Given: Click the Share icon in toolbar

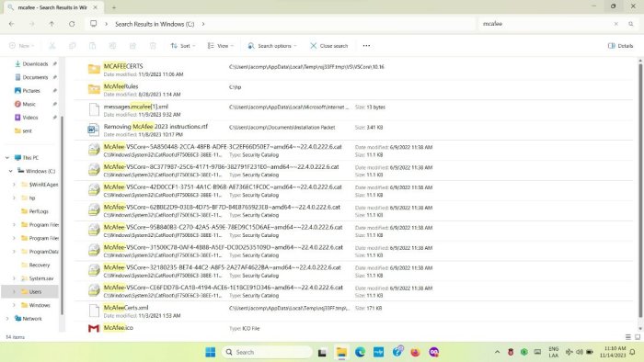Looking at the screenshot, I should 132,46.
